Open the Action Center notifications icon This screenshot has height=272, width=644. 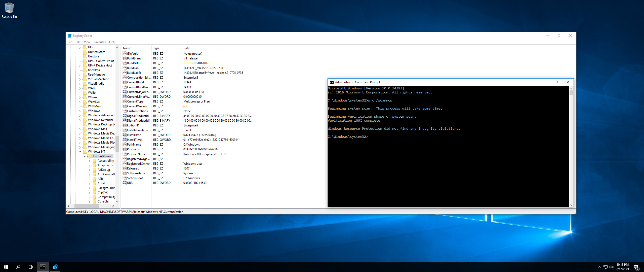point(636,267)
